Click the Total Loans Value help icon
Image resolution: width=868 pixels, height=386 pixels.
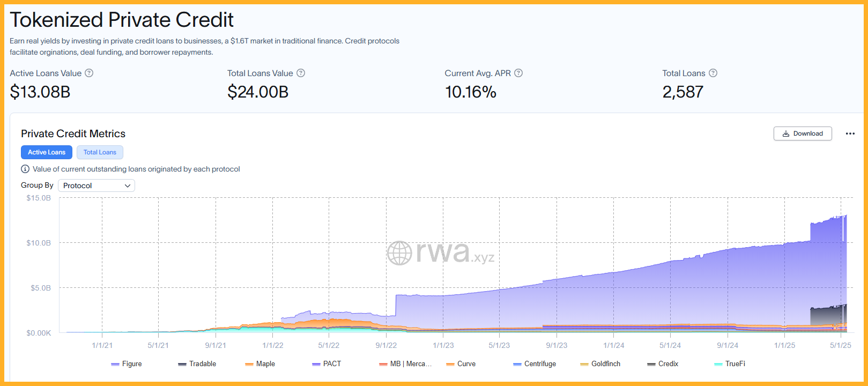pyautogui.click(x=301, y=73)
